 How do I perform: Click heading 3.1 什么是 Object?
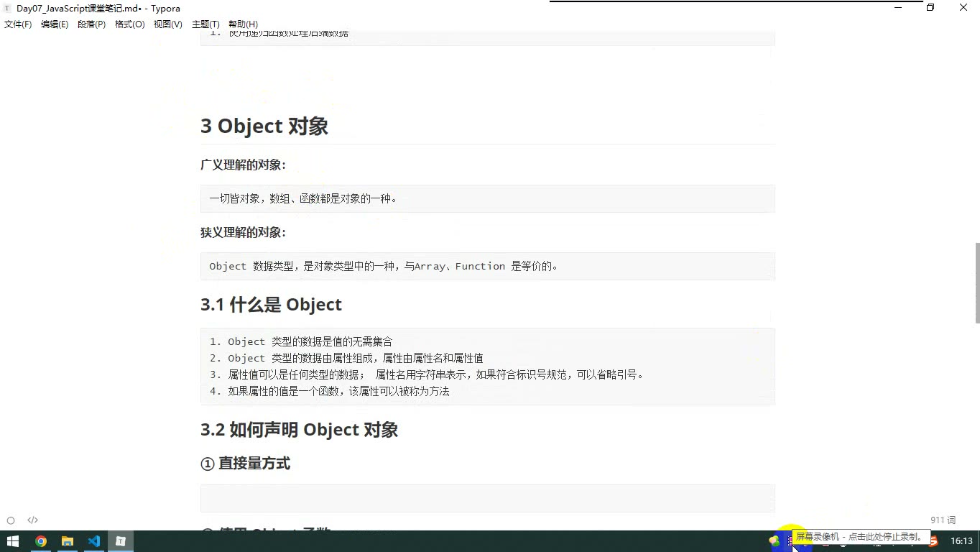click(x=271, y=304)
